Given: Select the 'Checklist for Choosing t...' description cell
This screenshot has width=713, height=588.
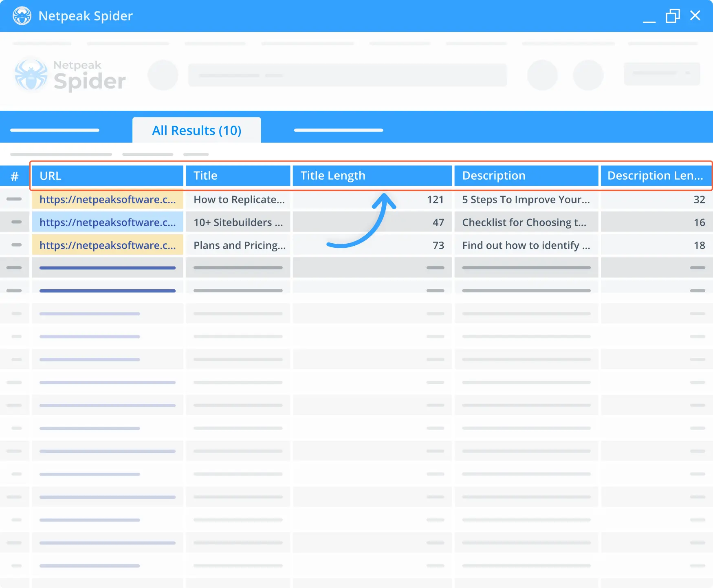Looking at the screenshot, I should pos(526,222).
